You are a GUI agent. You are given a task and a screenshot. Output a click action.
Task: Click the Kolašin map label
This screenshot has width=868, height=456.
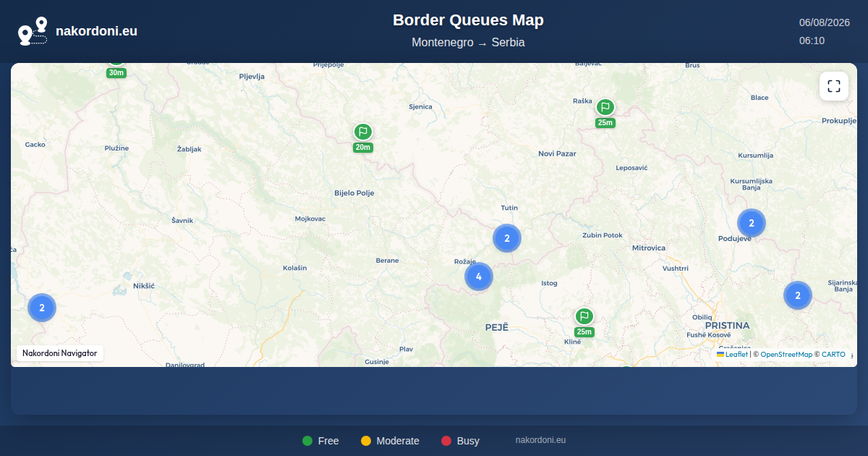(x=295, y=268)
